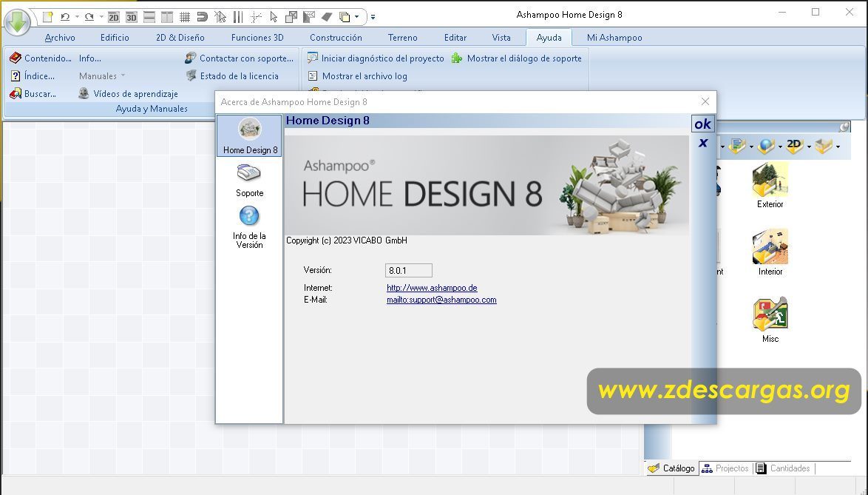Viewport: 868px width, 495px height.
Task: Open the customize quick access toolbar dropdown
Action: [373, 17]
